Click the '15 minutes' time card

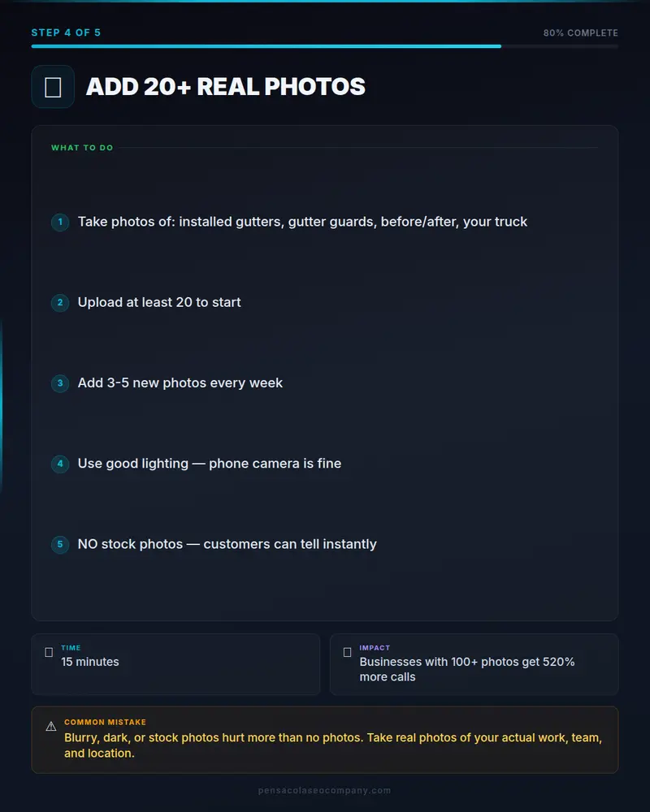(175, 664)
